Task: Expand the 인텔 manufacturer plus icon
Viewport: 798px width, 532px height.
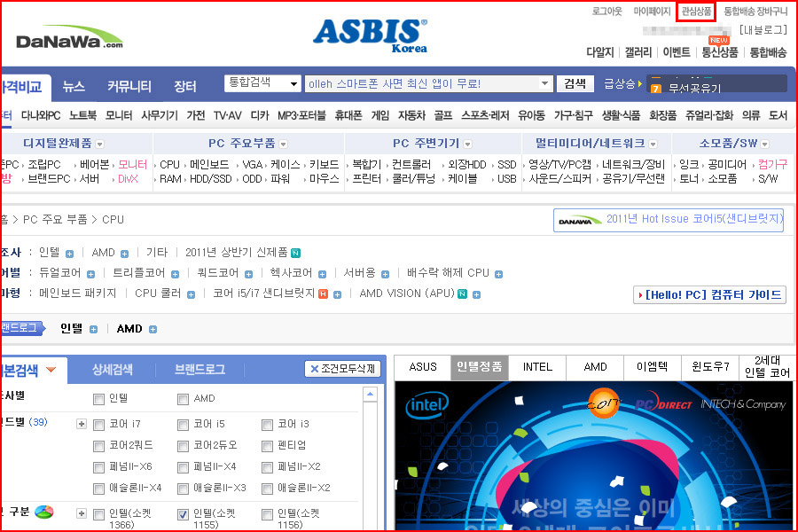Action: pyautogui.click(x=70, y=254)
